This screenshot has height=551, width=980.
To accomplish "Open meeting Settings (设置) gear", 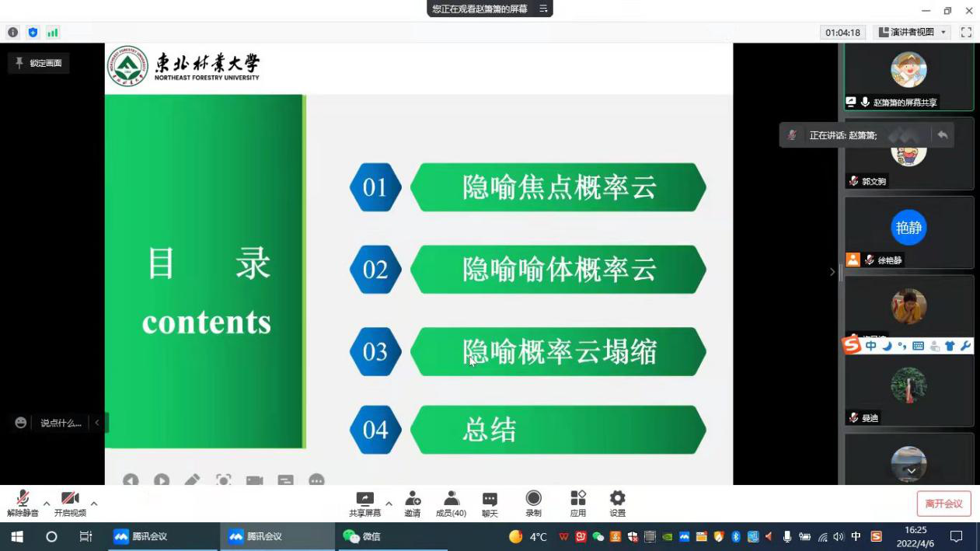I will [617, 504].
